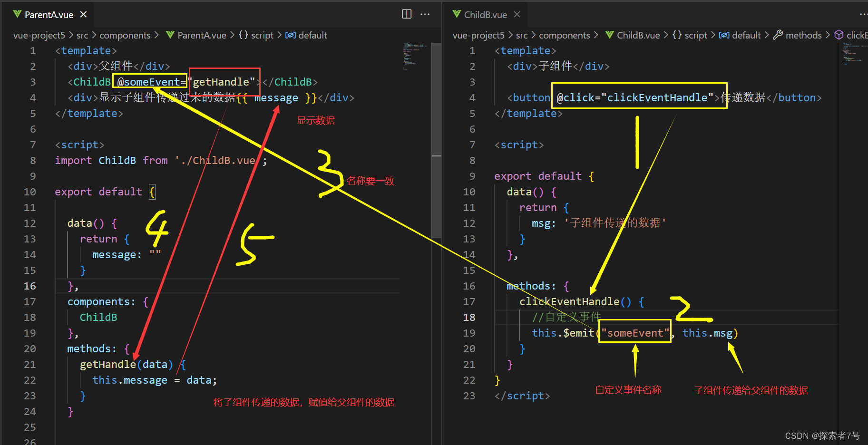Click 'msg: 子组件传递的数据' line in ChildB.vue
The image size is (868, 445).
pos(599,223)
